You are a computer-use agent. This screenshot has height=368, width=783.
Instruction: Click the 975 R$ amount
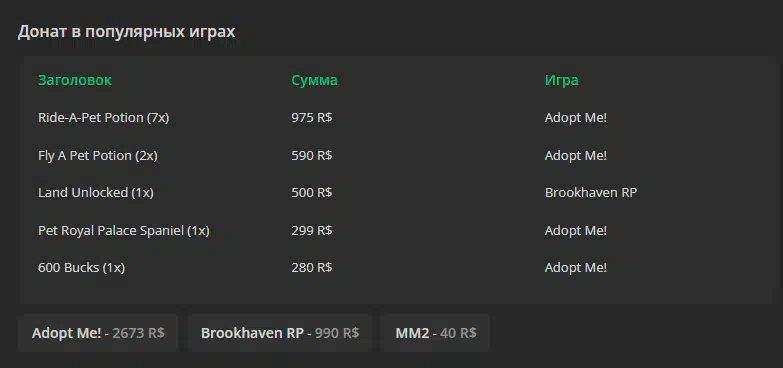(x=312, y=118)
